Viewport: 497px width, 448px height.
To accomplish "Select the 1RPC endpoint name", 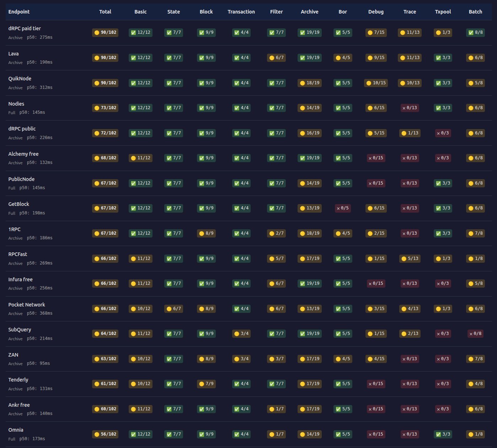I will click(15, 229).
